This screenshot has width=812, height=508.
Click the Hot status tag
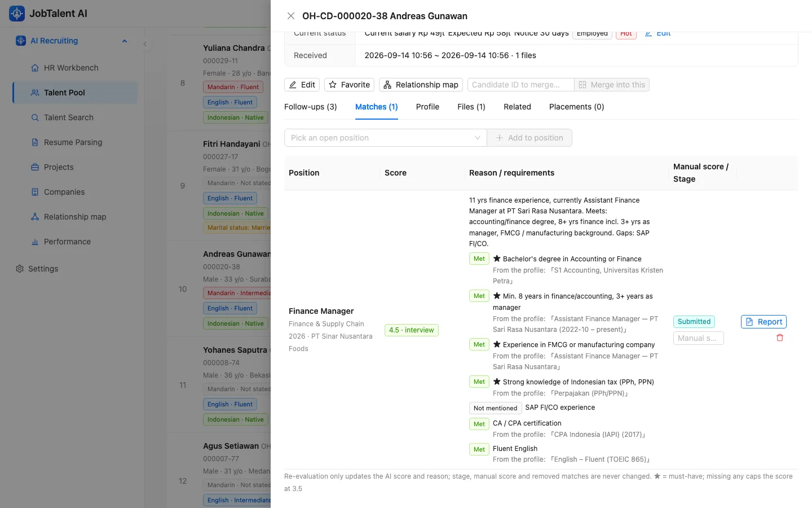626,34
